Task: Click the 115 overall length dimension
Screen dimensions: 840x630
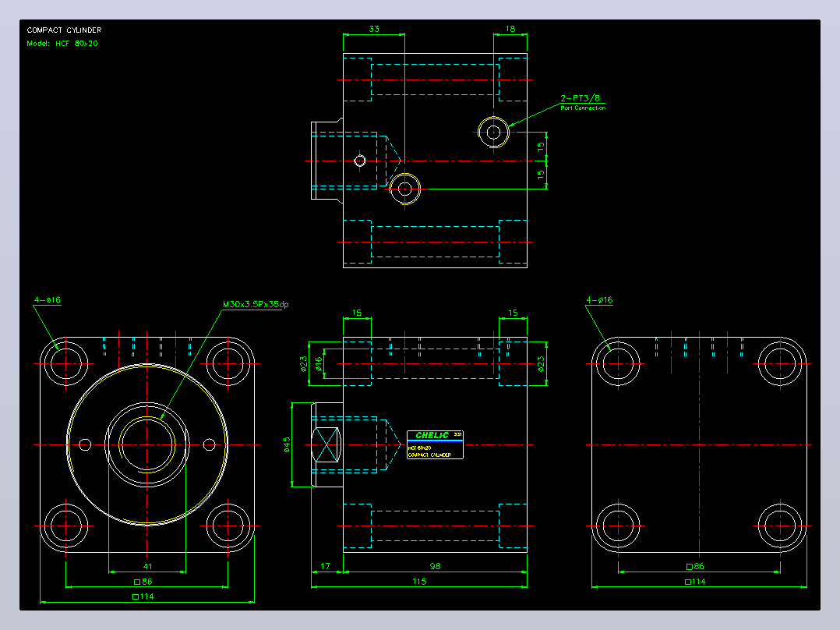Action: point(419,581)
